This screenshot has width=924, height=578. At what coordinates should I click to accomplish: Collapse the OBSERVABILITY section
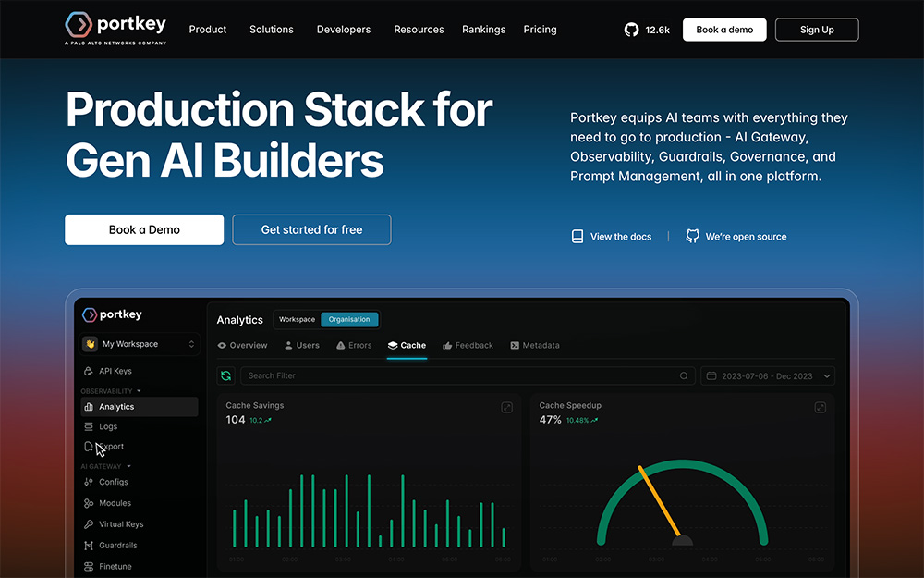[x=111, y=391]
